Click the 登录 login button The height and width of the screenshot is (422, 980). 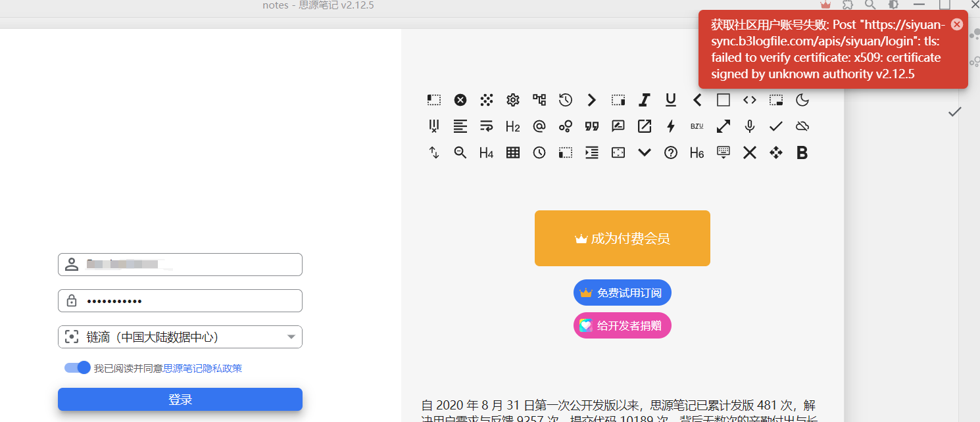180,400
